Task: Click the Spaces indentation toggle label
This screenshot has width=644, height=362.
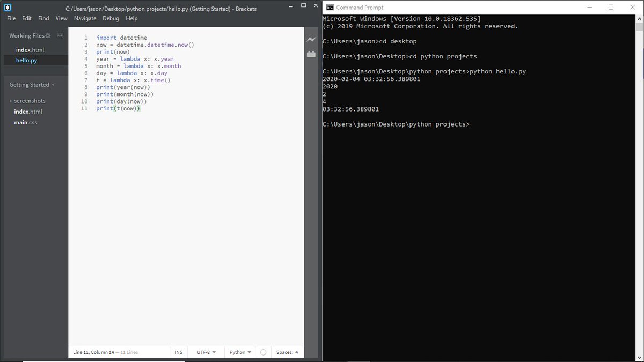Action: (284, 352)
